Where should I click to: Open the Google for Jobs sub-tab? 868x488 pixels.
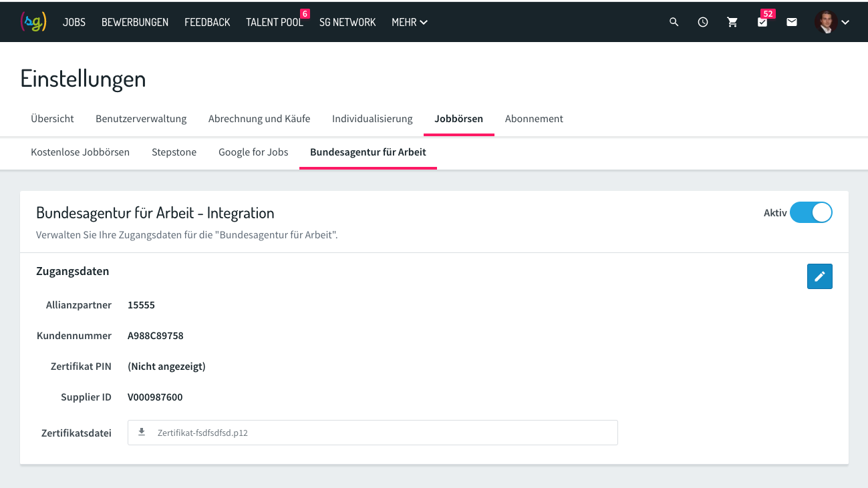(253, 152)
